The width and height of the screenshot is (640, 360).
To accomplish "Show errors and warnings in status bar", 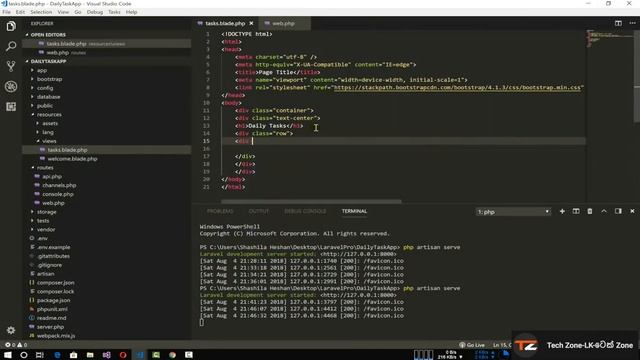I will (x=16, y=345).
